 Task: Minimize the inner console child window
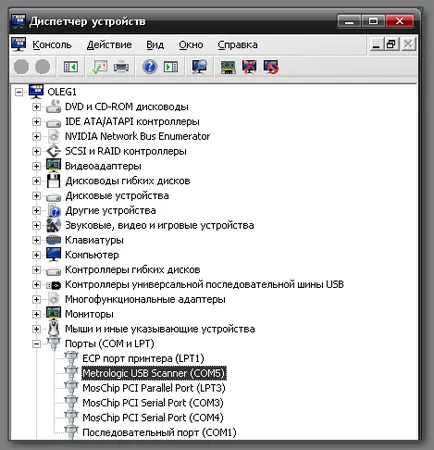(376, 44)
